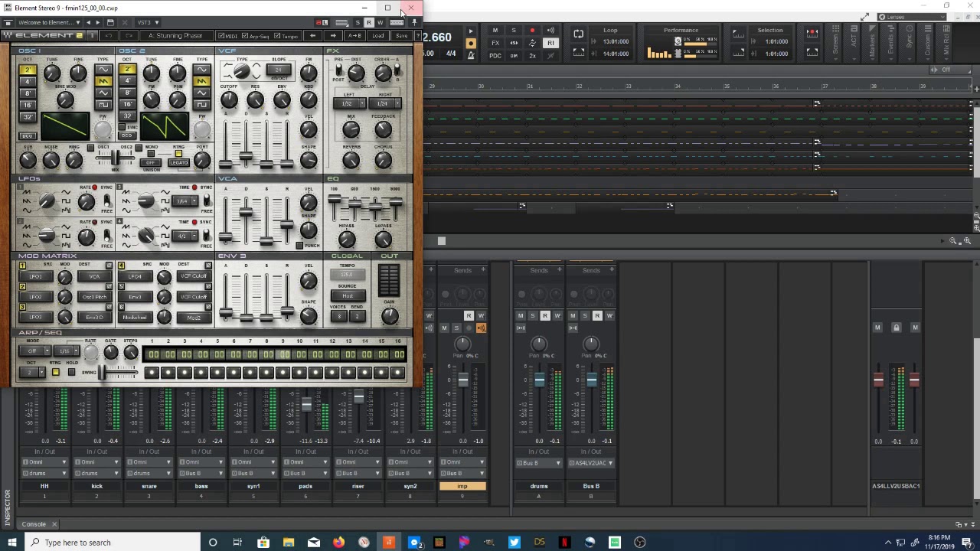Open the delay RIGHT 1/24 dropdown

384,104
